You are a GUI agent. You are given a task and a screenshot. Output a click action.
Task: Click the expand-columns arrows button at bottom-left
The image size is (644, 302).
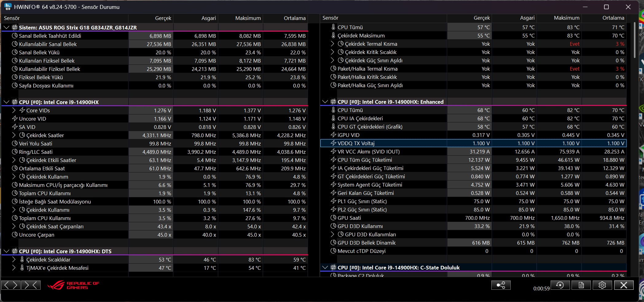pyautogui.click(x=11, y=285)
